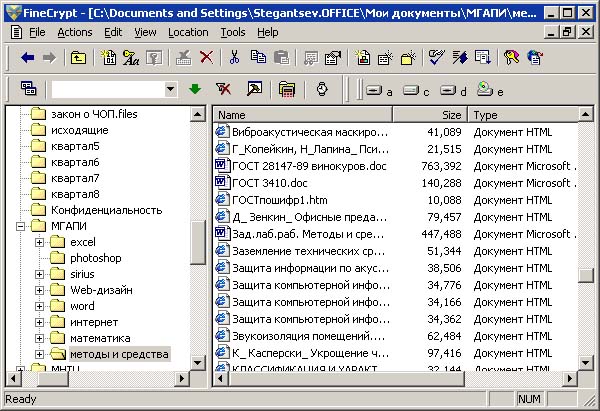Cut selection with scissors icon
600x411 pixels.
(234, 58)
